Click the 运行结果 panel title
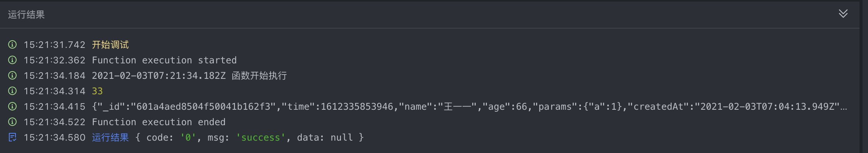The image size is (868, 153). [26, 15]
